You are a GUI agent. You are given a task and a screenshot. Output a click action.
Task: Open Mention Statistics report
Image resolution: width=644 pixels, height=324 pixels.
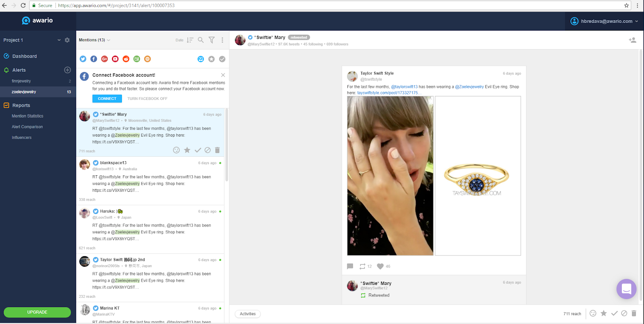click(27, 116)
